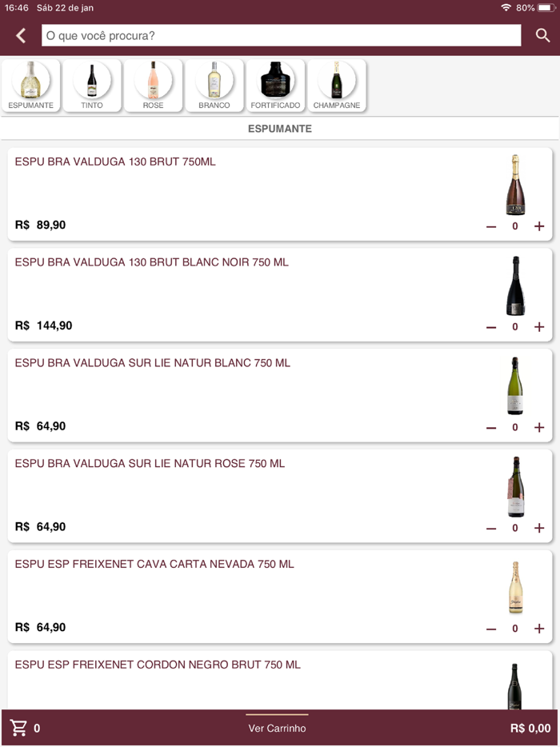View the FREIXENET CAVA CARTA NEVADA bottle image
Viewport: 560px width, 747px height.
[x=515, y=587]
